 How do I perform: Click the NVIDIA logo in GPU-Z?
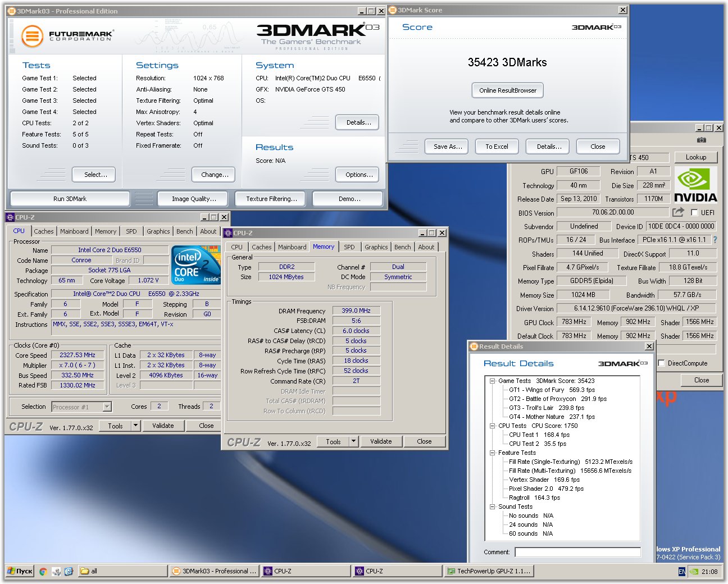695,185
